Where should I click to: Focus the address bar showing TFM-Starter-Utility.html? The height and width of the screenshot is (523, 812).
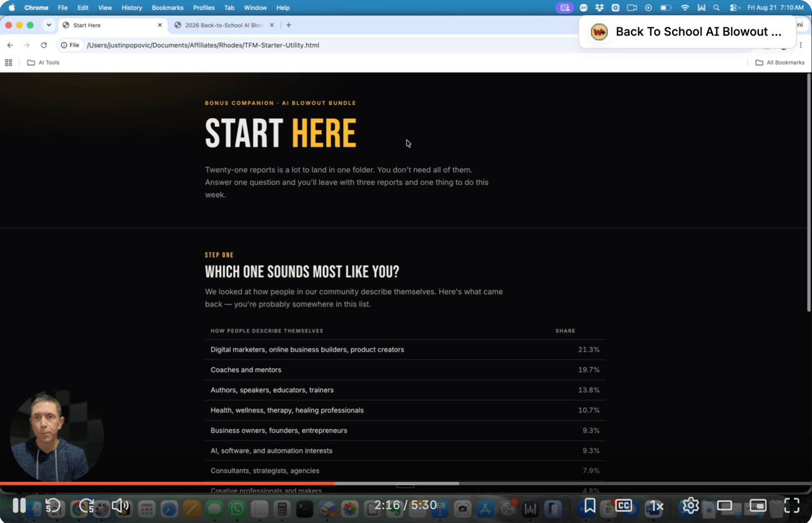(x=203, y=45)
